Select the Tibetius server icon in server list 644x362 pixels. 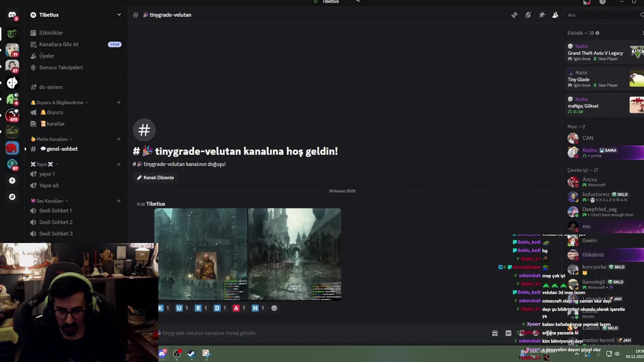[12, 34]
